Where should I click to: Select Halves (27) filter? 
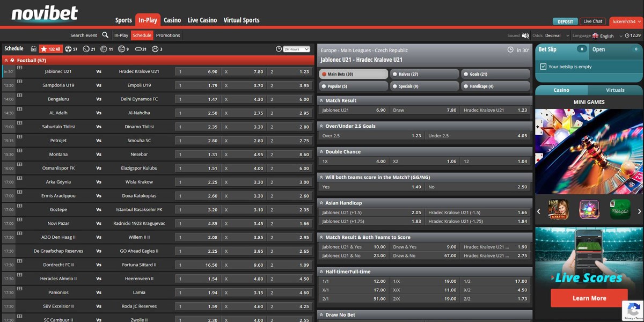click(425, 74)
